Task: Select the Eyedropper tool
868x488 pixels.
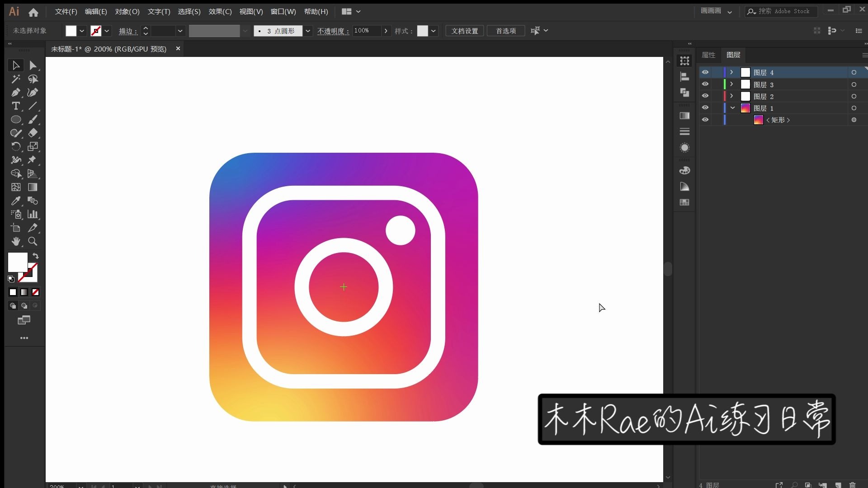Action: 16,201
